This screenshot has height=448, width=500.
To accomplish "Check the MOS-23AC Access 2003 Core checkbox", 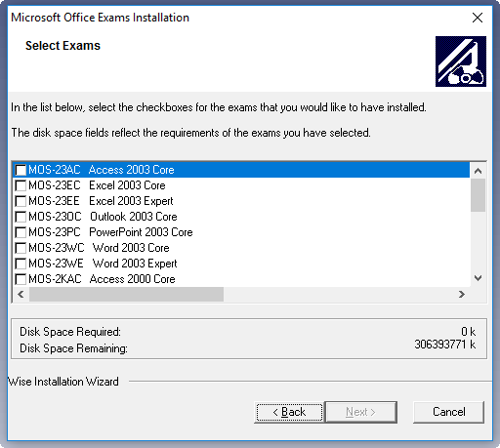I will click(21, 170).
